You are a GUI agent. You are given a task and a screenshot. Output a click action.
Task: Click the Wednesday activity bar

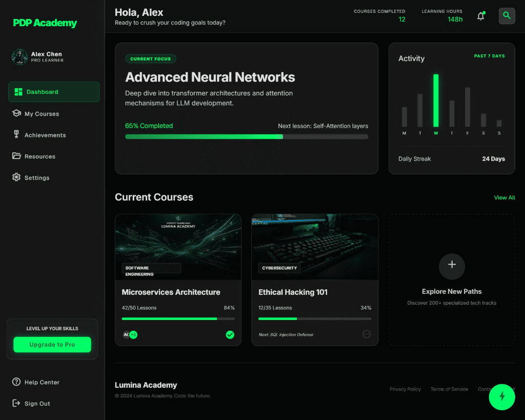[436, 101]
